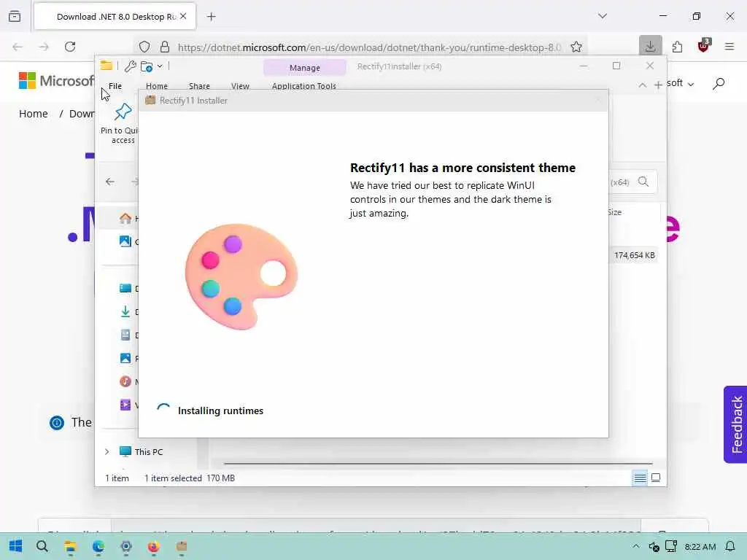This screenshot has height=560, width=747.
Task: Click the uBlock Origin shield icon
Action: click(x=704, y=46)
